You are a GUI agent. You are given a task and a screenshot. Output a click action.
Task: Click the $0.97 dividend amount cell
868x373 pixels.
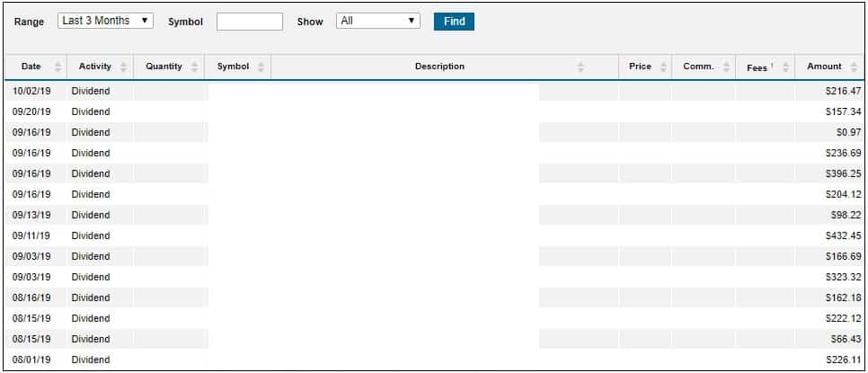click(x=848, y=132)
